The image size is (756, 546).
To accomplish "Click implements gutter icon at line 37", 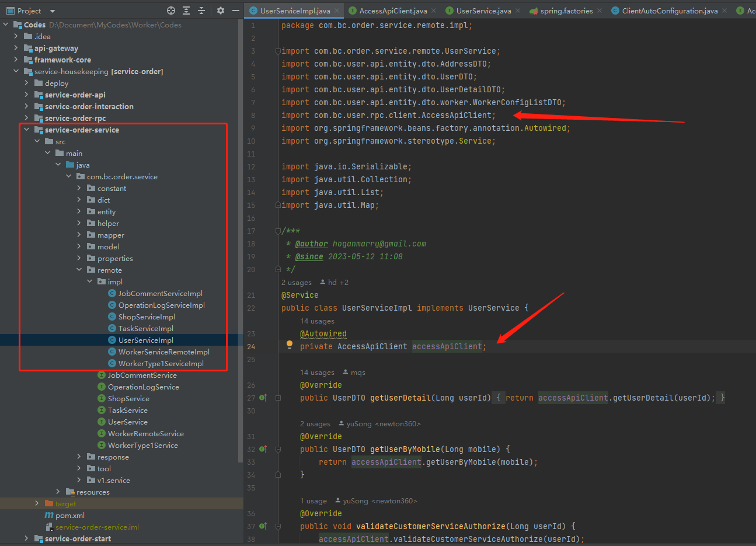I will 263,526.
